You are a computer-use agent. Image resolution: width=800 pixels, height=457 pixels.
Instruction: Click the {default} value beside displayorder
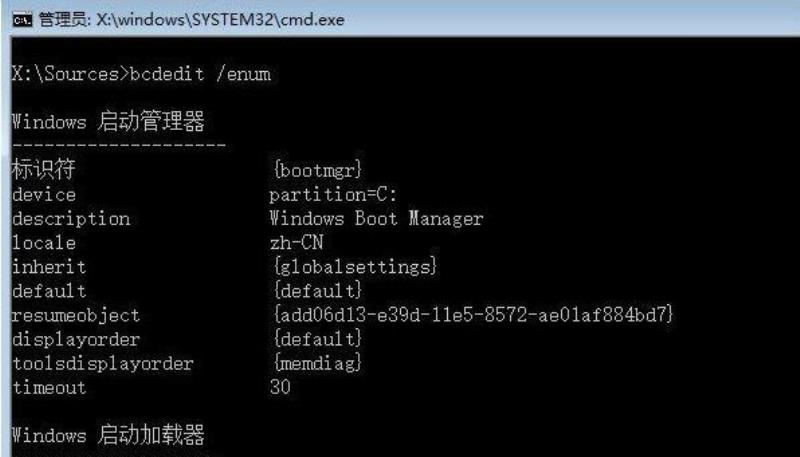coord(317,339)
